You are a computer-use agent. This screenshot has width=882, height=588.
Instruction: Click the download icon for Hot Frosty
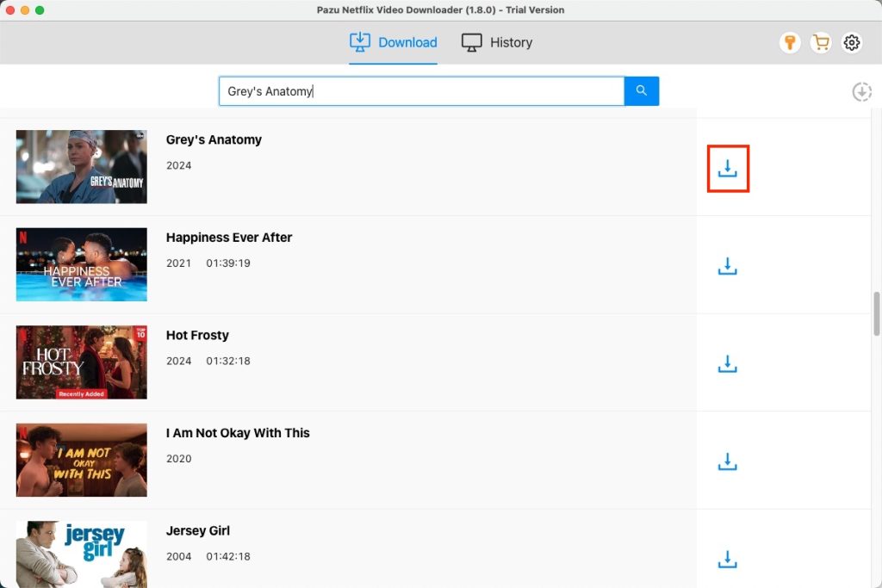pyautogui.click(x=727, y=363)
